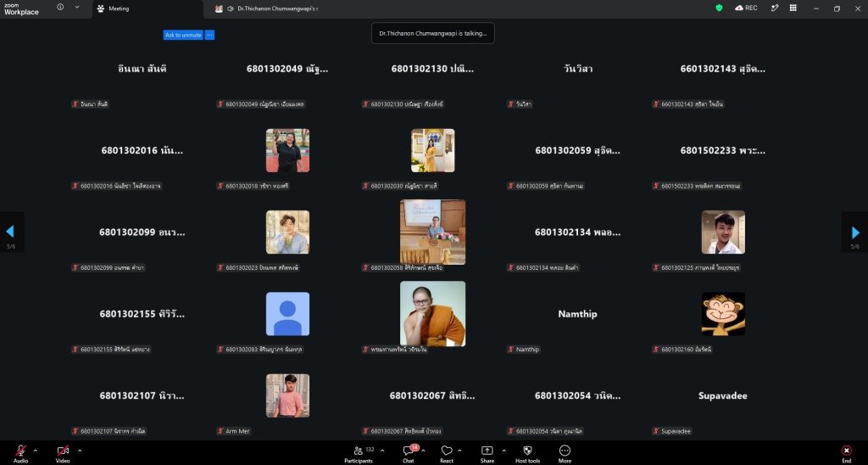The height and width of the screenshot is (465, 868).
Task: Open the grid apps icon in title bar
Action: (793, 8)
